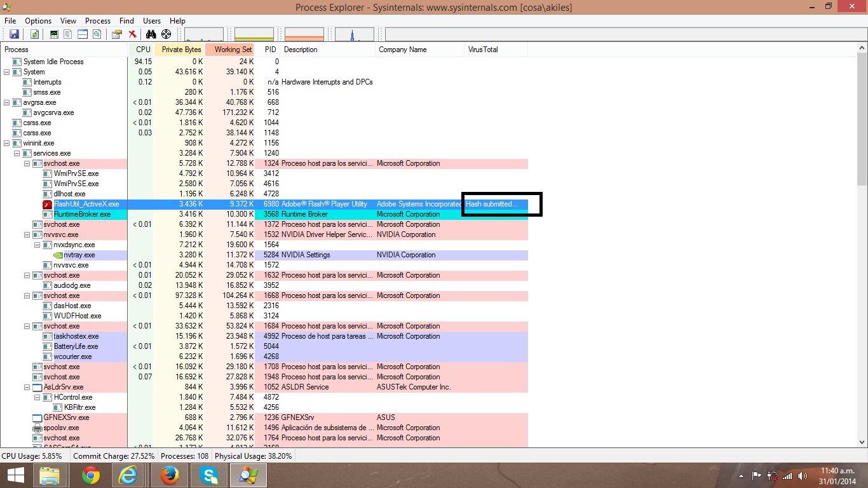Expand hidden icons chevron in system tray
868x488 pixels.
[741, 476]
